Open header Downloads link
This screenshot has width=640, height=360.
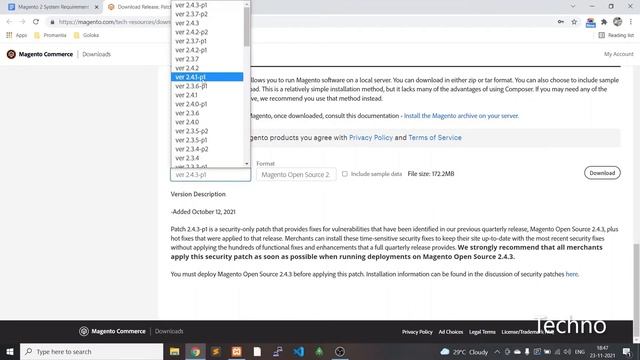[96, 54]
